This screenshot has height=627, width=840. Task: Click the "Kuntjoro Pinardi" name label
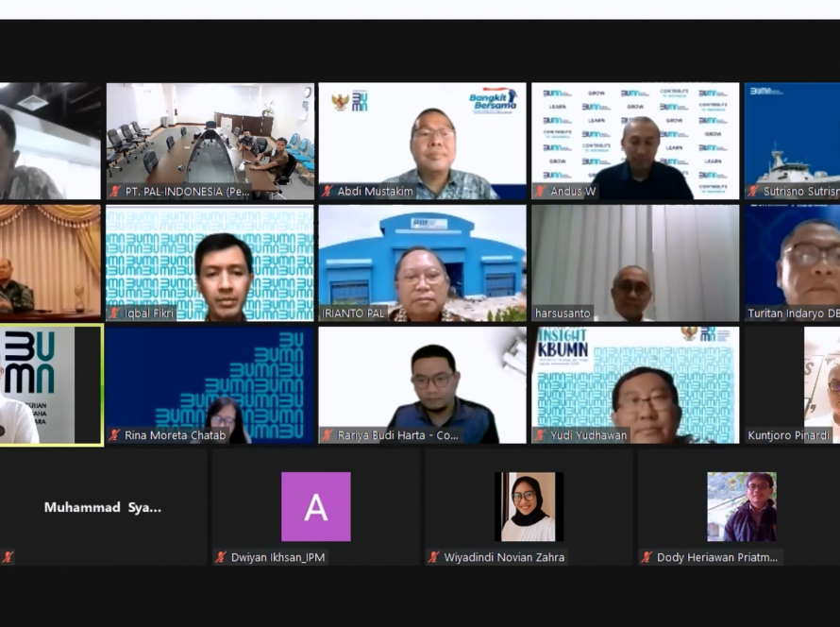(x=788, y=435)
